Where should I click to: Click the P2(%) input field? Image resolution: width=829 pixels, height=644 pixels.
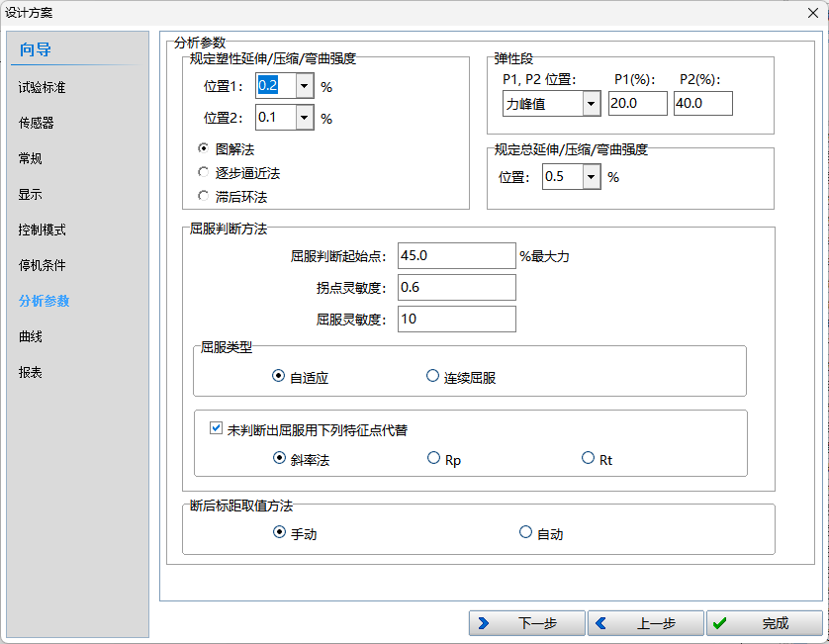703,103
